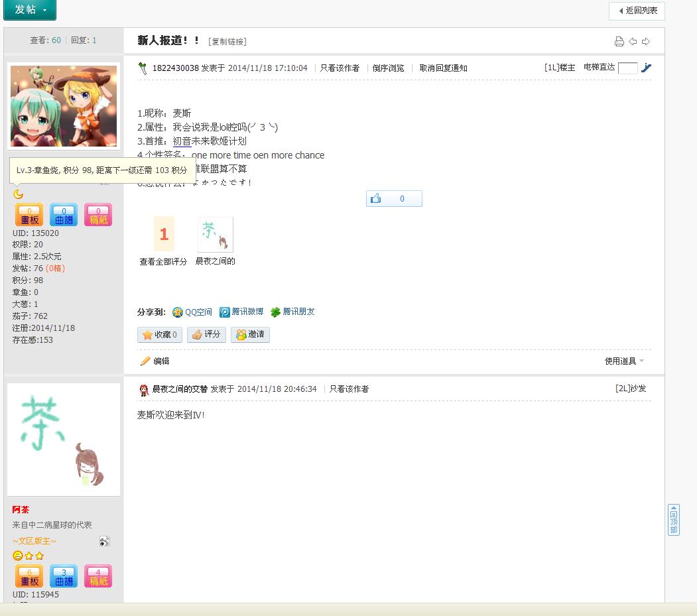Click the 阿茶 name under avatar

tap(21, 510)
